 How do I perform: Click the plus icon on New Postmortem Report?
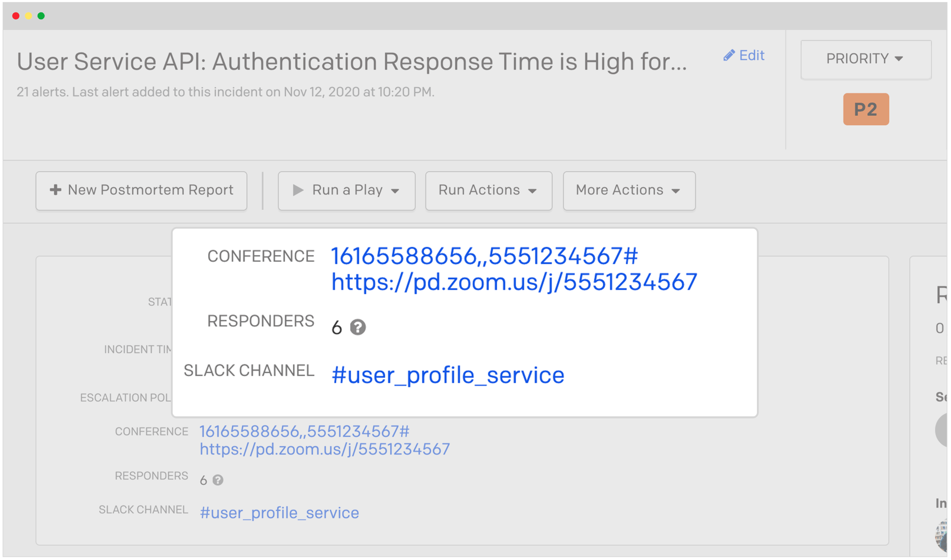click(54, 190)
